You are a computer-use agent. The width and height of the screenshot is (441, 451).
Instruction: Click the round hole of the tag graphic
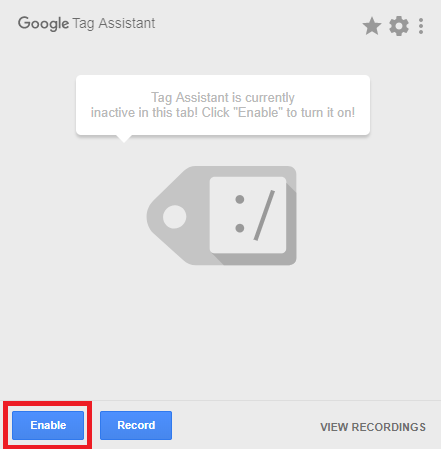click(174, 217)
